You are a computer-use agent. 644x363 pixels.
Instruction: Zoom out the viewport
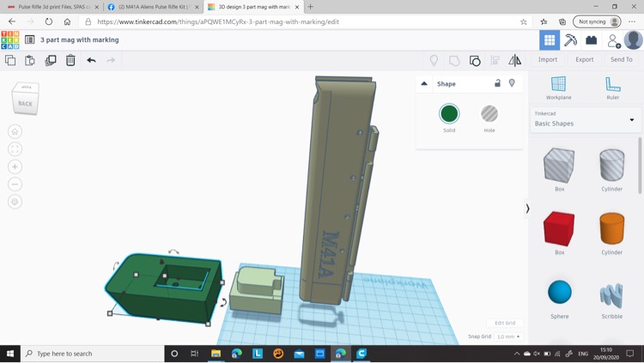tap(15, 185)
